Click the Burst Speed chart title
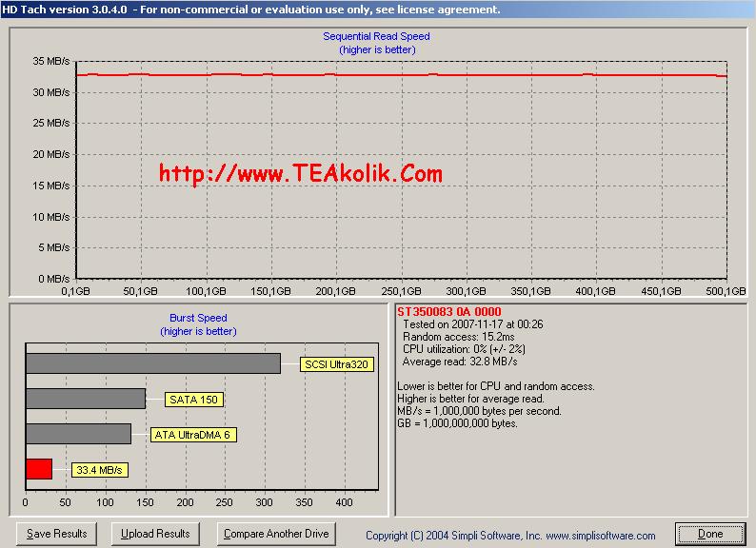 (x=198, y=318)
